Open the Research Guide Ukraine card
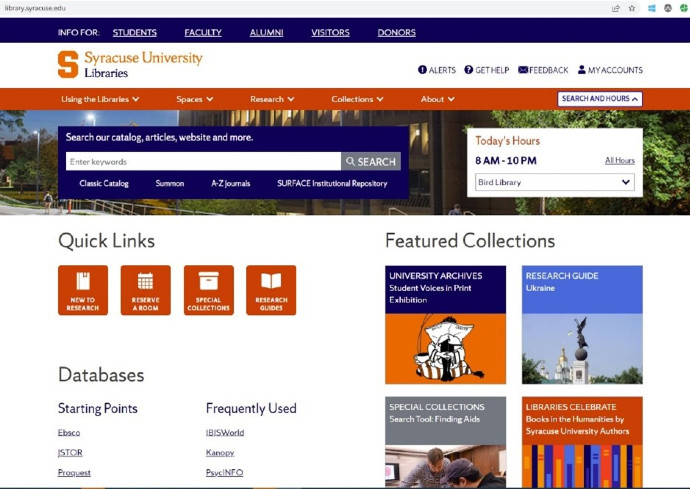Screen dimensions: 690x489 (x=582, y=325)
